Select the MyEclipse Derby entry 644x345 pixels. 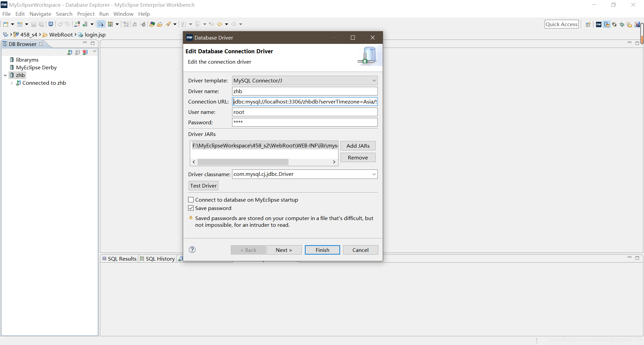(x=36, y=67)
